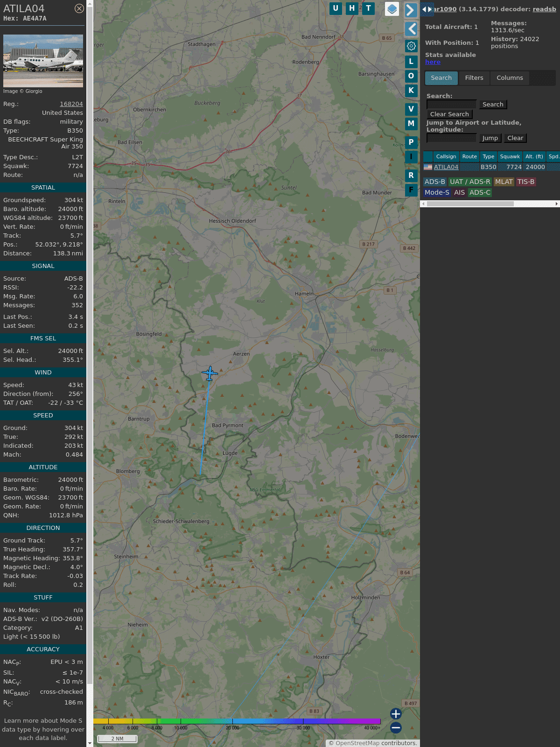Image resolution: width=560 pixels, height=747 pixels.
Task: Sort table by Callsign column
Action: [x=446, y=156]
